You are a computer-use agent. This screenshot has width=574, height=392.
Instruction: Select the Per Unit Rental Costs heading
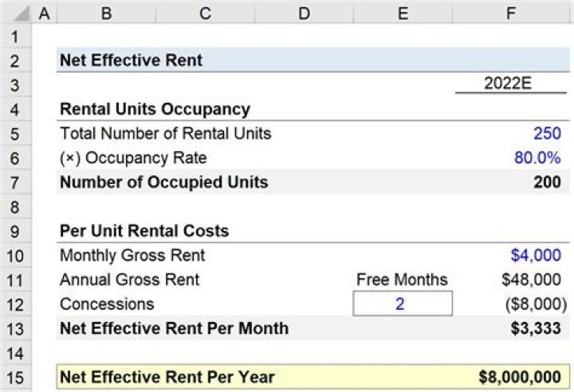click(144, 231)
